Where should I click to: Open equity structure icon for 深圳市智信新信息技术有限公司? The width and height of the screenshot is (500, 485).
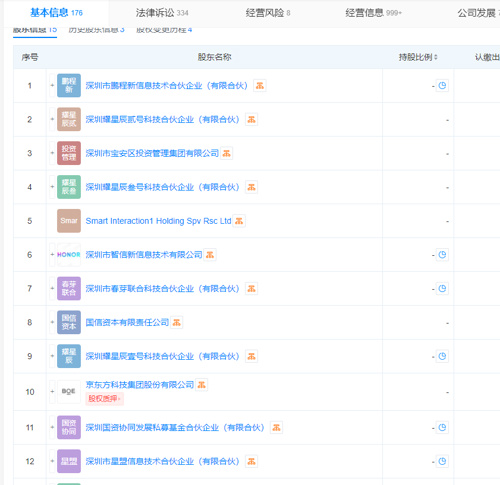tap(210, 255)
